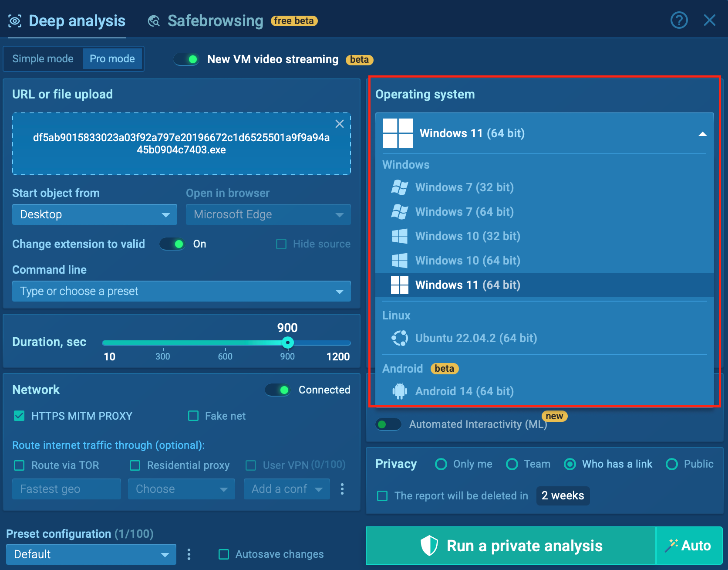Open proxy options three-dot menu beside Add a conf
Image resolution: width=728 pixels, height=570 pixels.
coord(342,489)
